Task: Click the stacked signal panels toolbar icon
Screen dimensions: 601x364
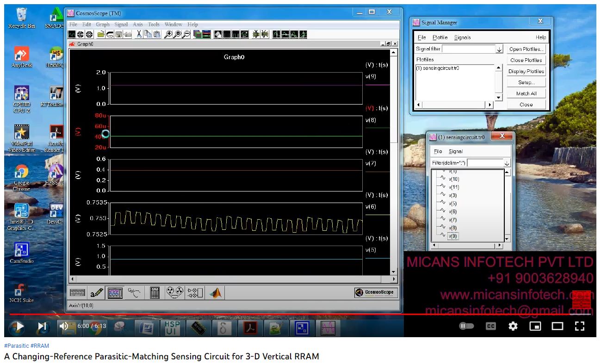Action: 206,34
